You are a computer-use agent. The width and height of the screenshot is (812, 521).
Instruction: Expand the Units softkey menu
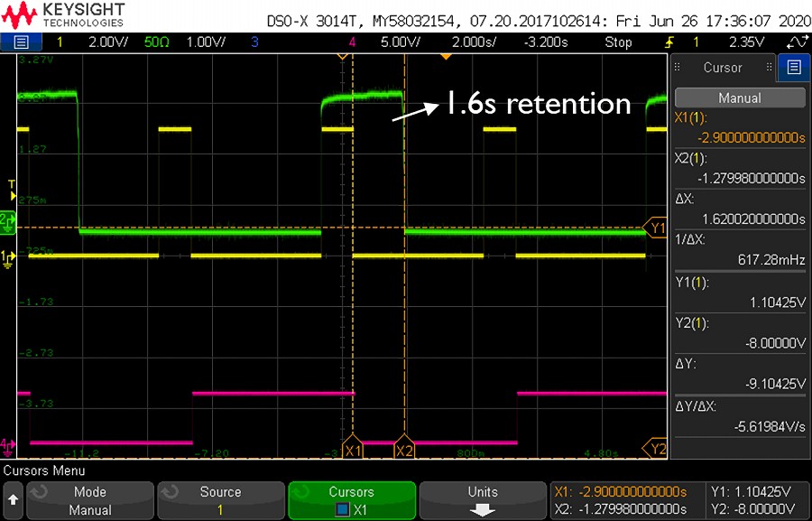pyautogui.click(x=483, y=500)
